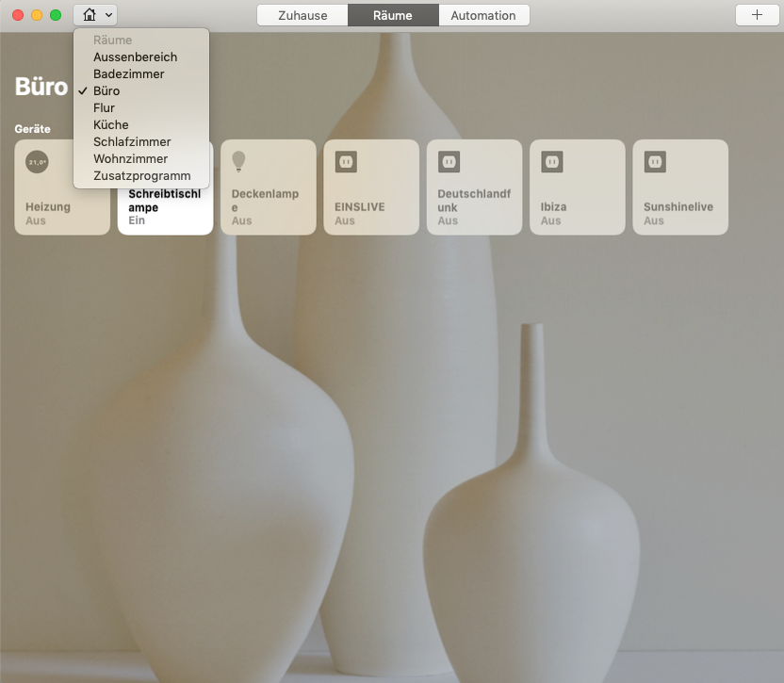The height and width of the screenshot is (683, 784).
Task: Choose Schlafzimmer from the rooms menu
Action: tap(141, 142)
